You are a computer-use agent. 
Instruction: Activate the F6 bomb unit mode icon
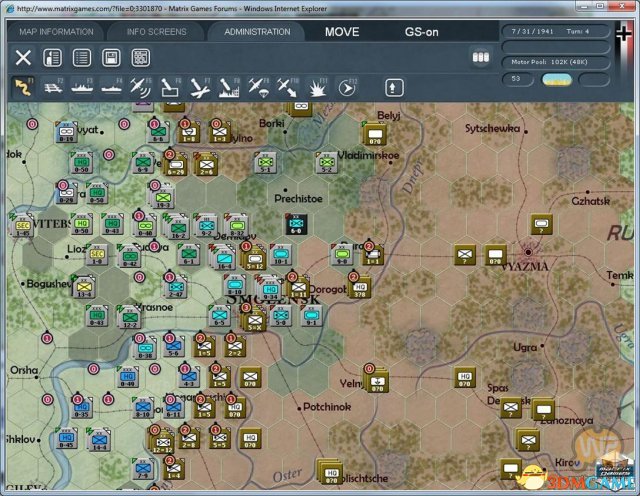[171, 88]
